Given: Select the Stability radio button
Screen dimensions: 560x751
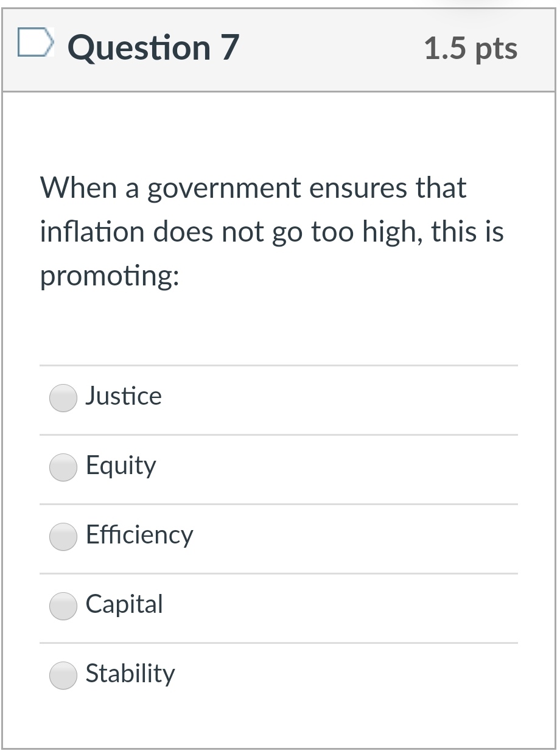Looking at the screenshot, I should (x=63, y=676).
